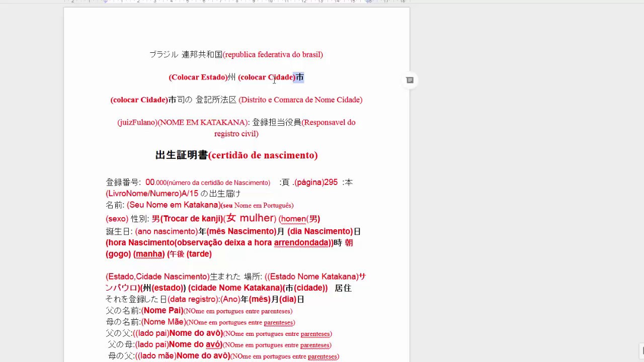Click '(Seu Nome em Katakana)' text
Image resolution: width=644 pixels, height=362 pixels.
tap(174, 205)
